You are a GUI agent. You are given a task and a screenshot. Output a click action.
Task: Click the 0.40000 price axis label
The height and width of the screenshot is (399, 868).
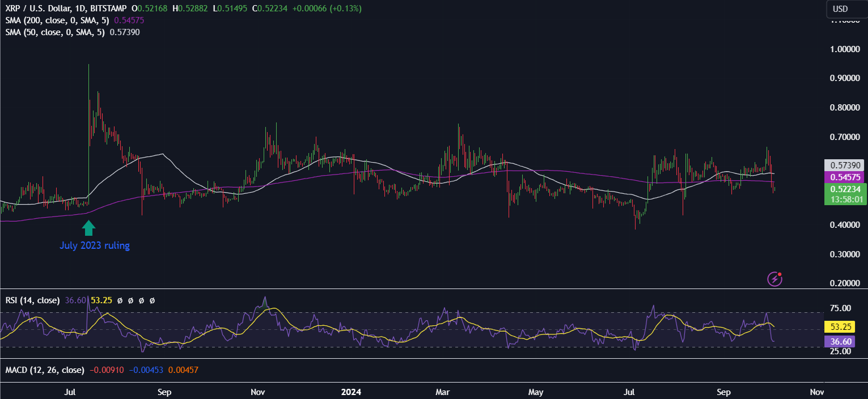click(845, 225)
